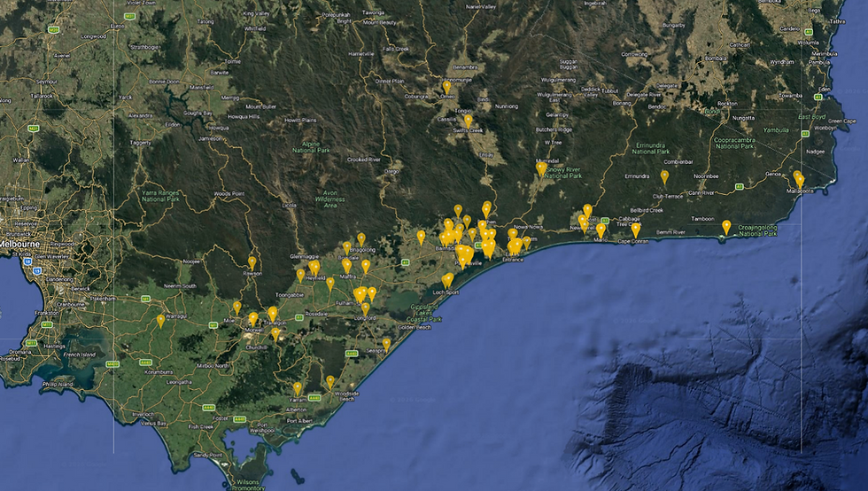Select the Cann River town label
The height and width of the screenshot is (491, 868).
coord(701,193)
